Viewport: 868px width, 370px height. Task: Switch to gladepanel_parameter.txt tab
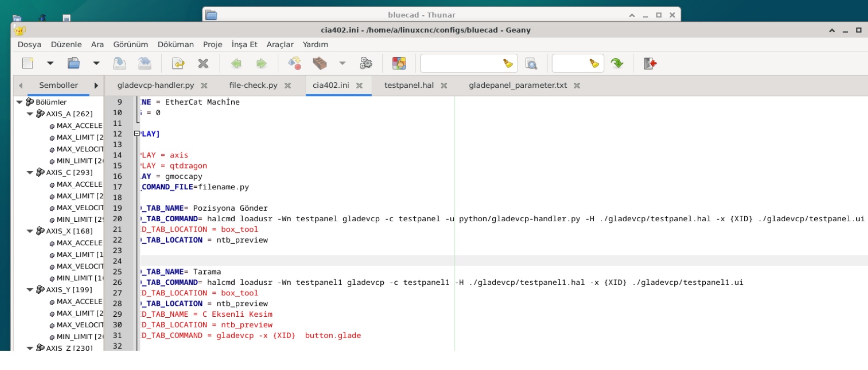coord(518,85)
